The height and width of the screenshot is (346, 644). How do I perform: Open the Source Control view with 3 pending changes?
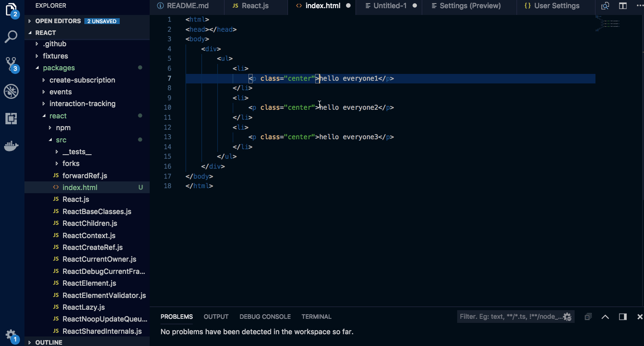[11, 64]
